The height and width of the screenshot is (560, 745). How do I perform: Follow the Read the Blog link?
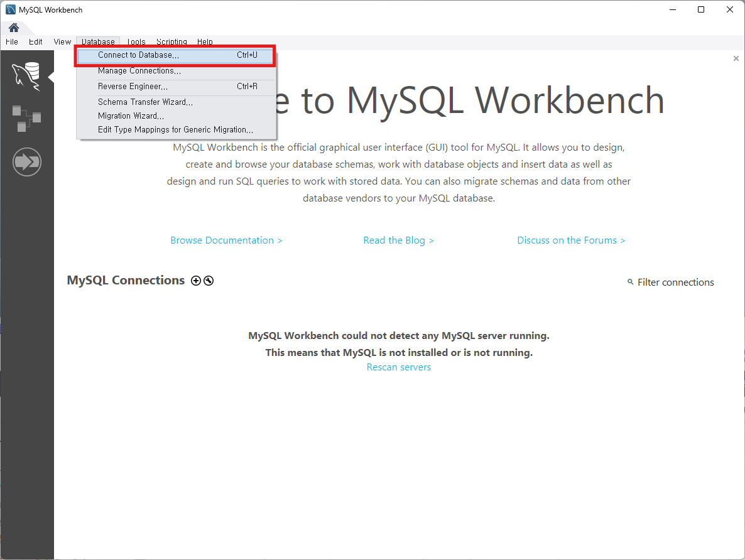[399, 240]
